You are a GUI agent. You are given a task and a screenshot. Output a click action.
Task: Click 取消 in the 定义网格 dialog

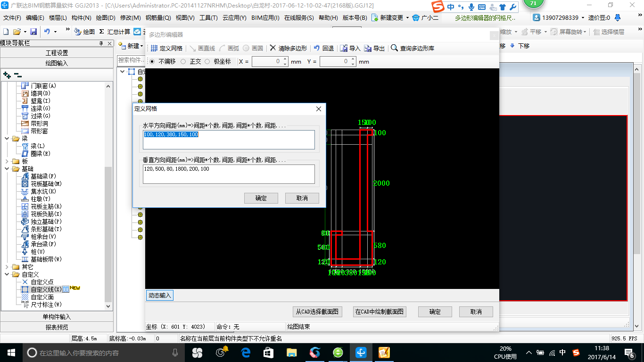(302, 198)
